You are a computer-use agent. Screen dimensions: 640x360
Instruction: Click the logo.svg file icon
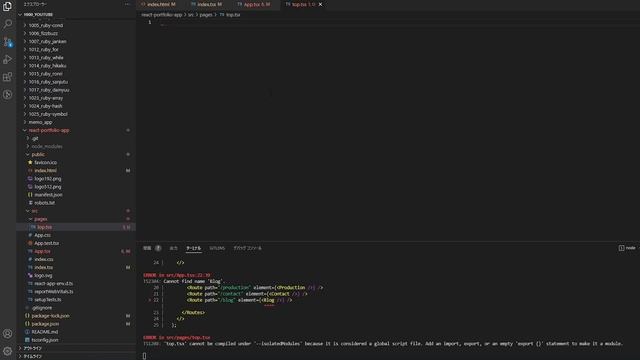[x=30, y=276]
